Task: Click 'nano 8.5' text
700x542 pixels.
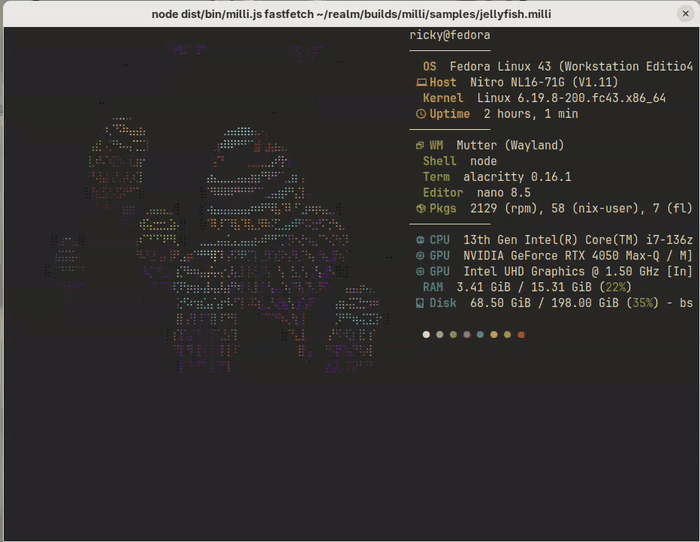Action: 504,193
